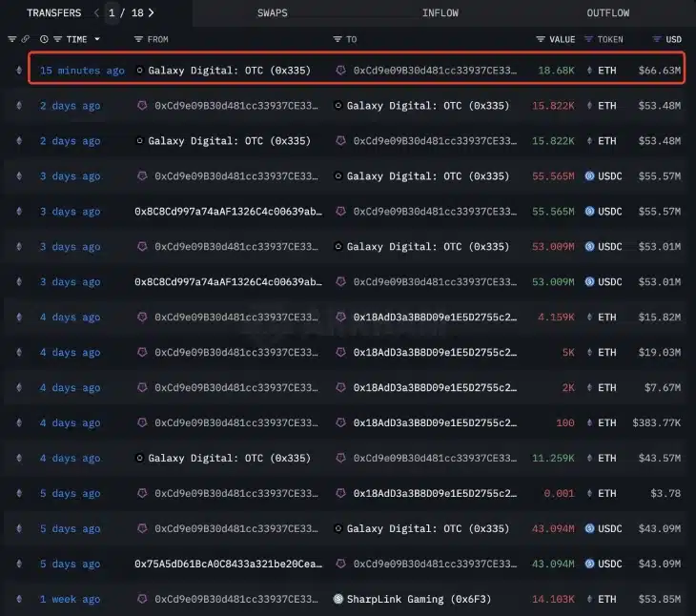The width and height of the screenshot is (696, 616).
Task: Click the 2K ETH value
Action: pyautogui.click(x=568, y=387)
